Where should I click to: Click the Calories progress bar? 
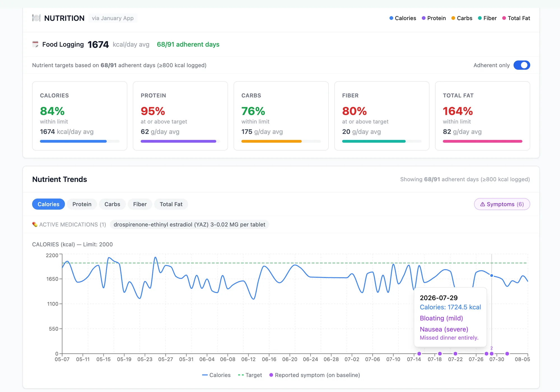[x=80, y=141]
